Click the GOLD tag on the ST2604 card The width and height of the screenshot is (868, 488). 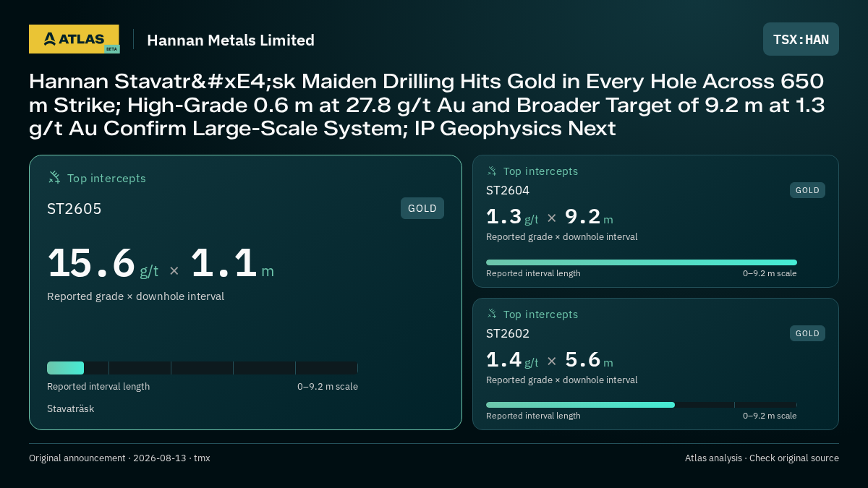(807, 190)
